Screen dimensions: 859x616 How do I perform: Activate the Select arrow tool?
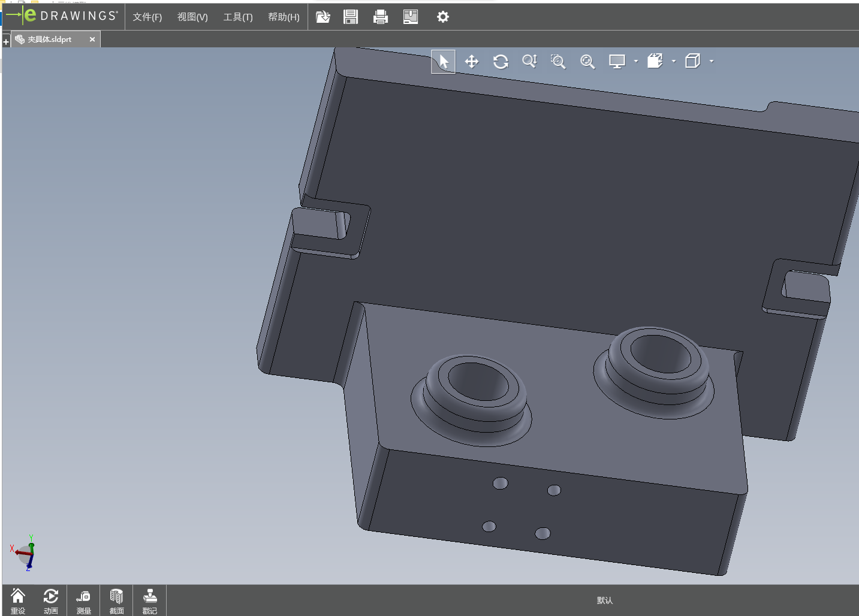coord(444,62)
